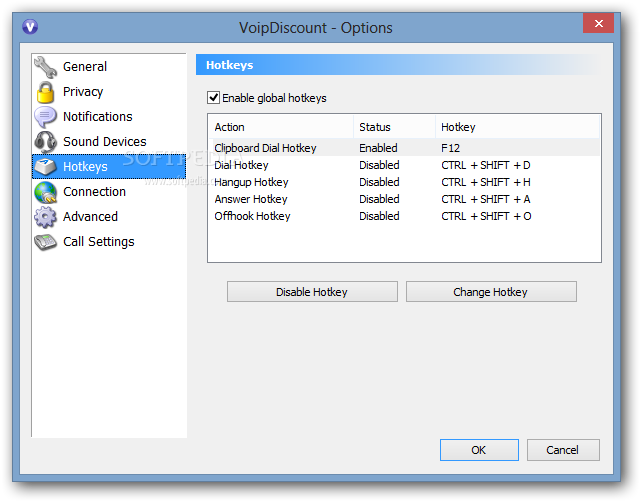Click the VoipDiscount logo in title bar
The height and width of the screenshot is (502, 641).
coord(30,27)
